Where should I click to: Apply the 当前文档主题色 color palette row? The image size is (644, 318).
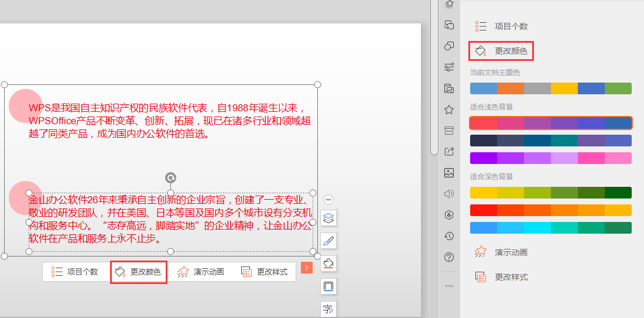[x=551, y=88]
